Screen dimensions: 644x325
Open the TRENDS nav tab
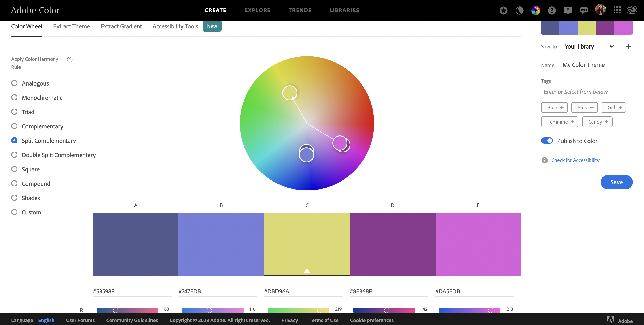click(300, 10)
